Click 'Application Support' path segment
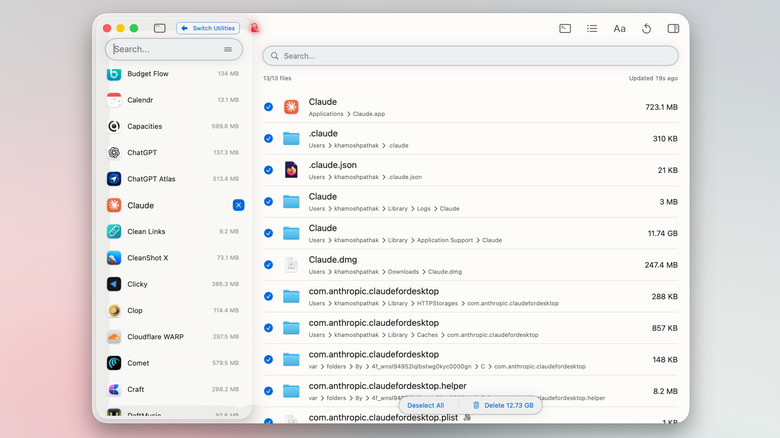The height and width of the screenshot is (438, 780). click(445, 240)
